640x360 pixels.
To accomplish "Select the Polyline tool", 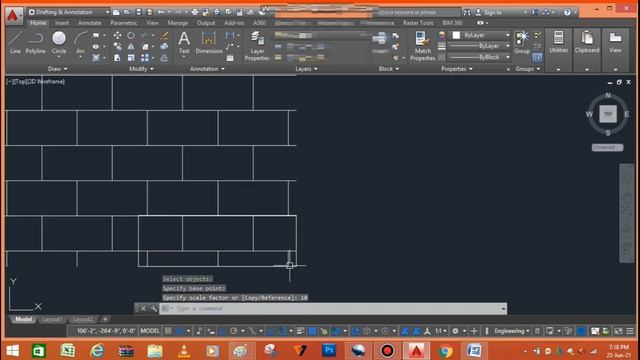I will 36,42.
